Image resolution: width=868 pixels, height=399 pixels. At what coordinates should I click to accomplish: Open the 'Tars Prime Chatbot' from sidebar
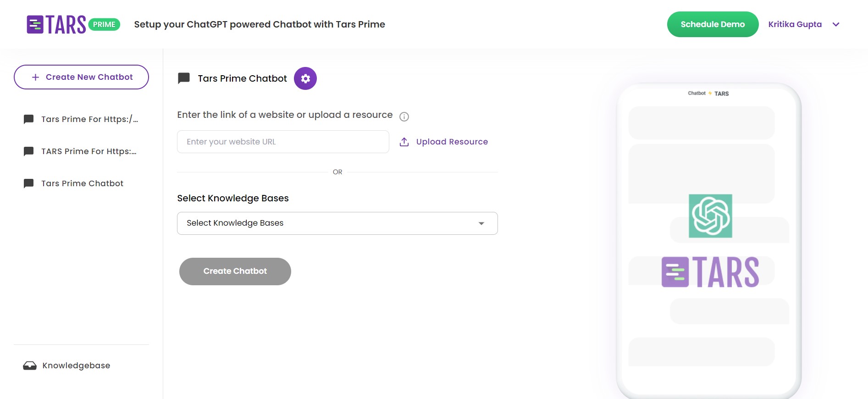point(82,183)
